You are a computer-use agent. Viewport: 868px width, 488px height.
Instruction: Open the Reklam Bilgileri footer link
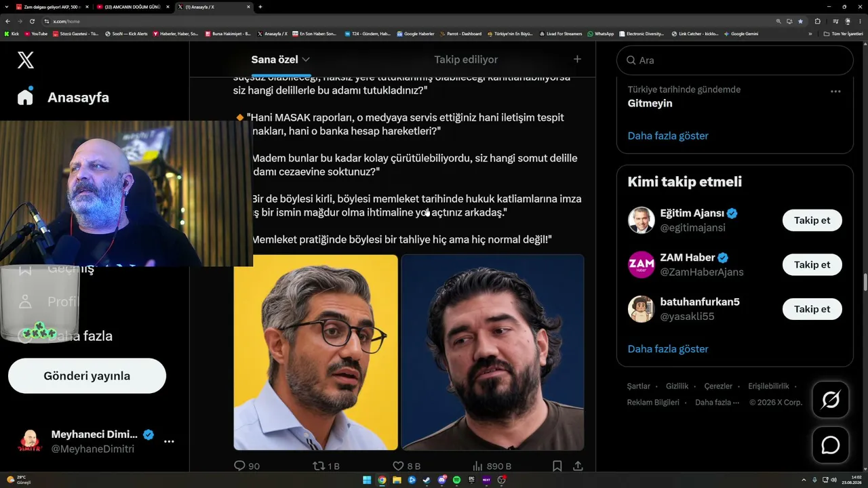coord(653,403)
